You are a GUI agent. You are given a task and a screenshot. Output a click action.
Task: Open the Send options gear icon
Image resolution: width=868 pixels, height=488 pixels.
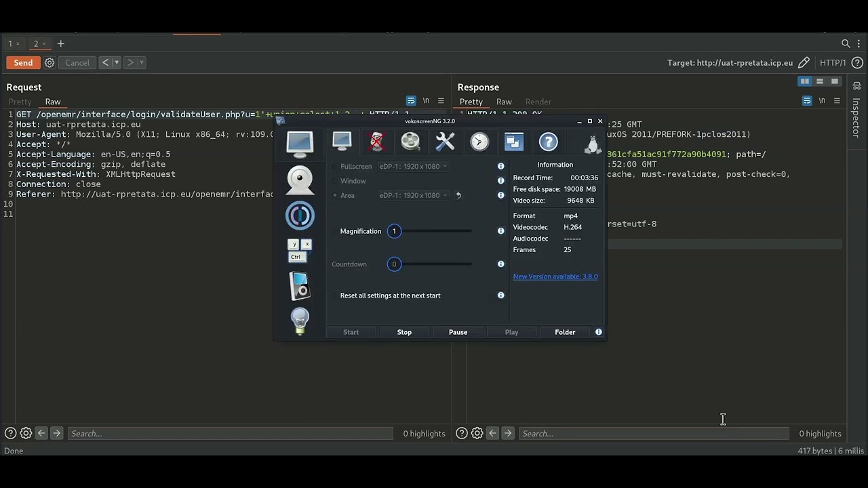[x=50, y=62]
